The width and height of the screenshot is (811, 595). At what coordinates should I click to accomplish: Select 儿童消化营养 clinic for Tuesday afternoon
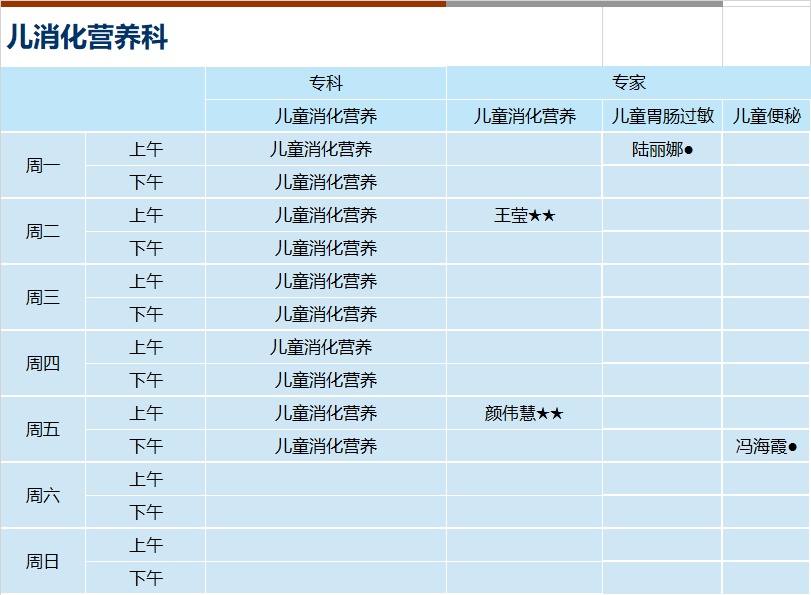(326, 248)
